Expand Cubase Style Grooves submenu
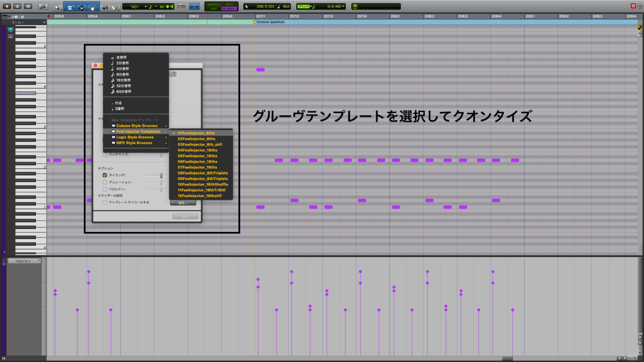644x362 pixels. tap(136, 126)
